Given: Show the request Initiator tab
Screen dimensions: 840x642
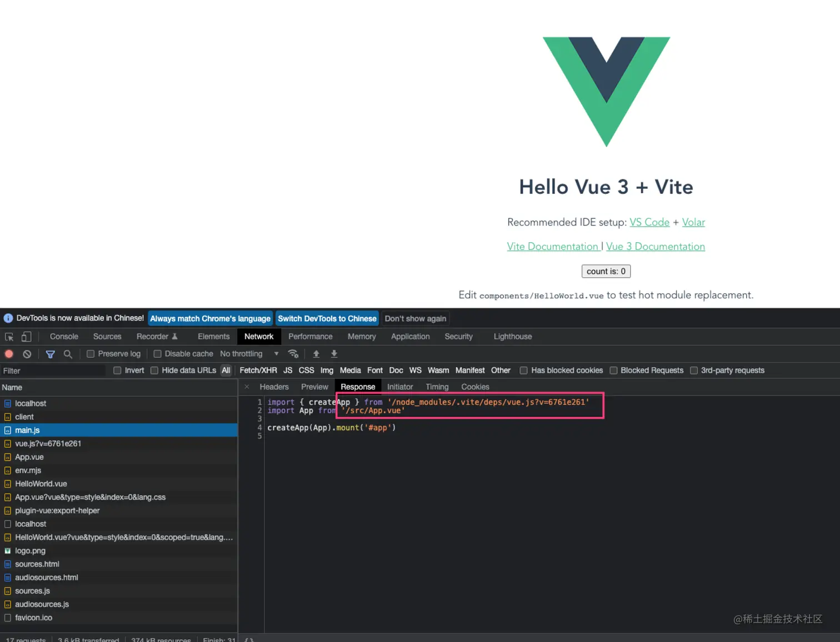Looking at the screenshot, I should point(400,387).
